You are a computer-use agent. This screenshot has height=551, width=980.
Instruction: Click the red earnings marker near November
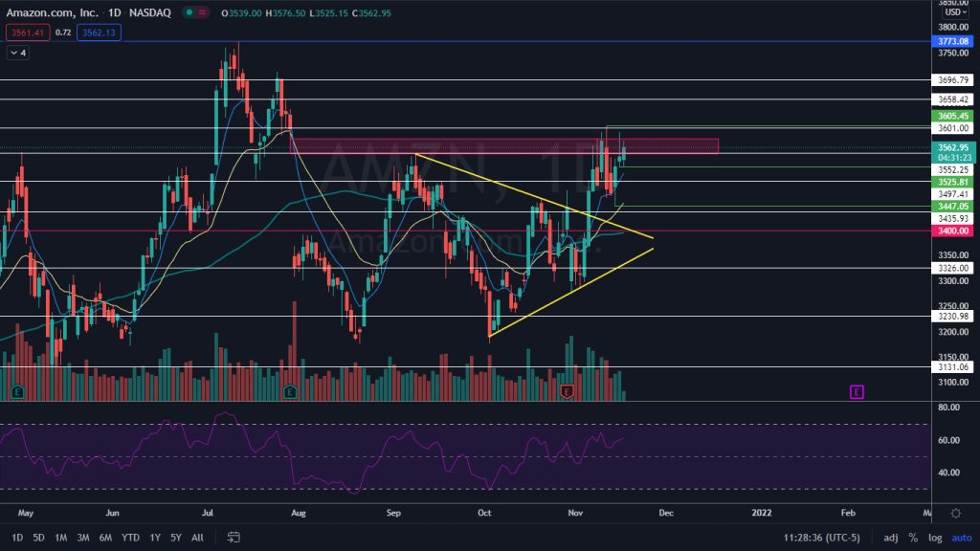(567, 391)
